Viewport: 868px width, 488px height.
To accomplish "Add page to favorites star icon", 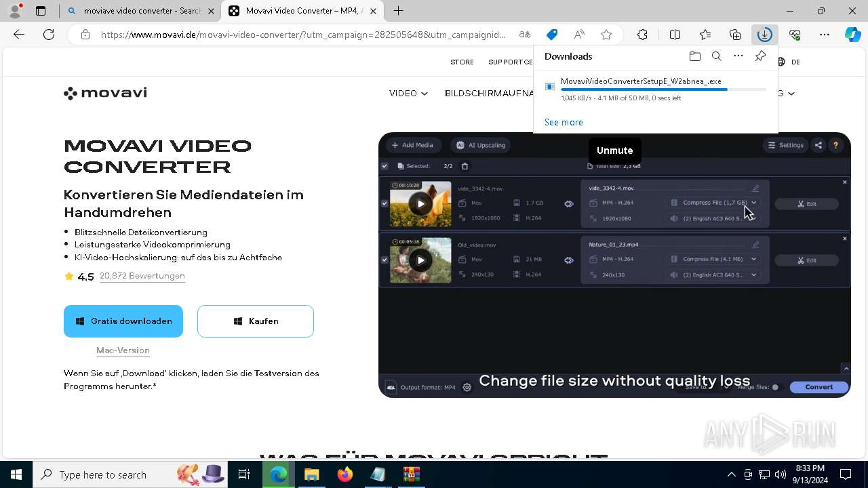I will (x=606, y=35).
